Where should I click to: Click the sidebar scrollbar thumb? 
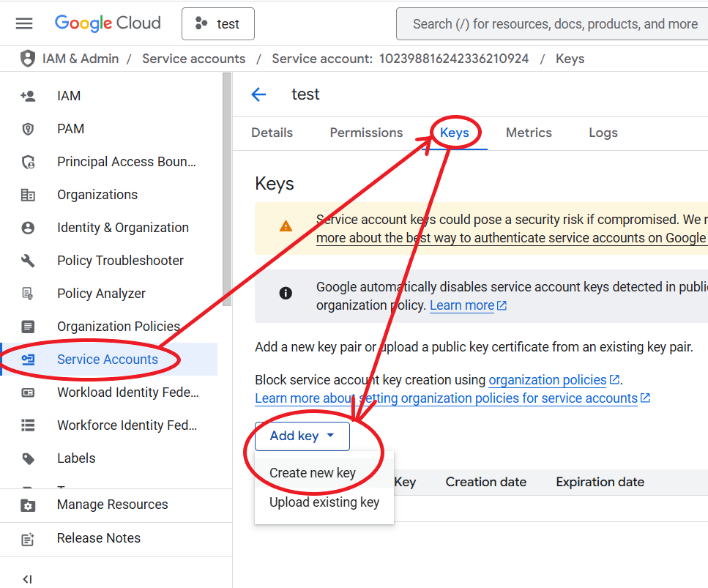tap(227, 190)
